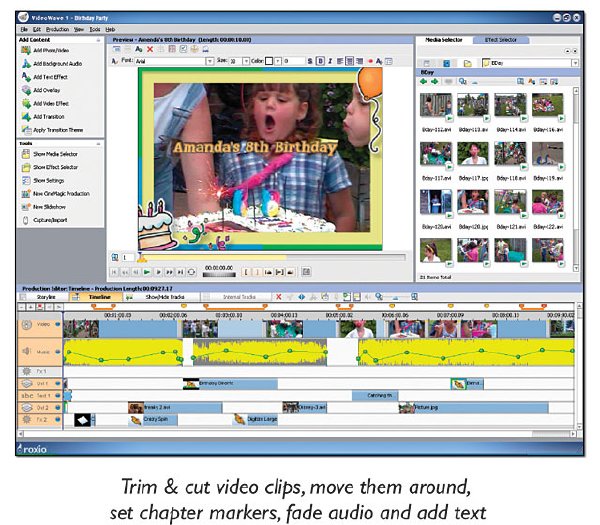Click the white text color swatch

click(x=269, y=61)
